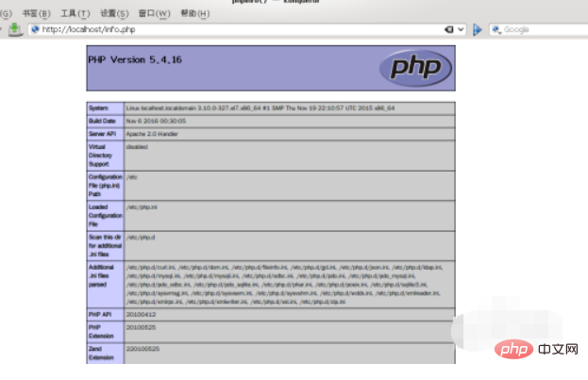Select the '/etc/php.d' value
Viewport: 588px width, 380px height.
141,238
